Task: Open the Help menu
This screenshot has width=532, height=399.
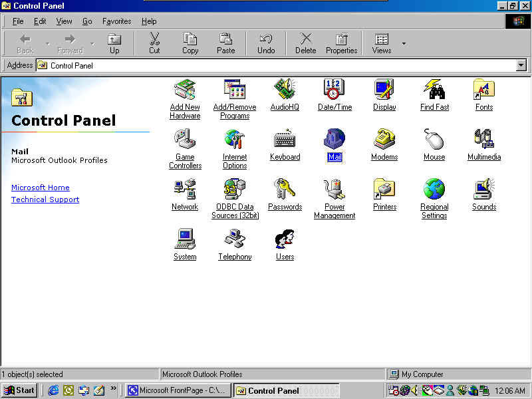Action: (149, 21)
